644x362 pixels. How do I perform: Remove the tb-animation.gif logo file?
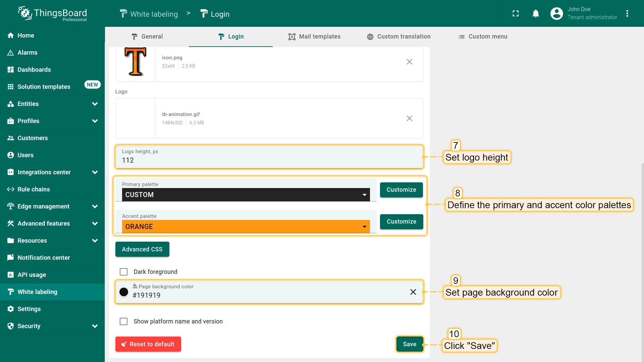click(409, 118)
